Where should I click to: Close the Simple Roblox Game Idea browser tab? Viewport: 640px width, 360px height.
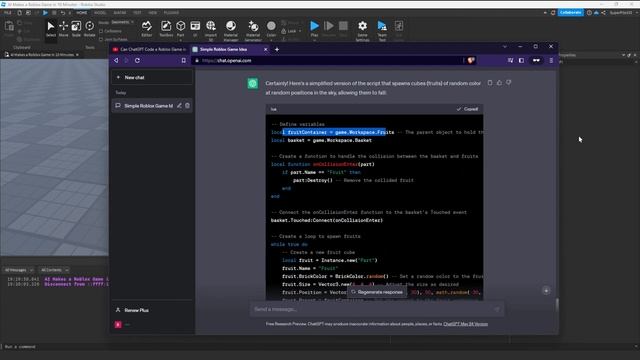pyautogui.click(x=266, y=49)
